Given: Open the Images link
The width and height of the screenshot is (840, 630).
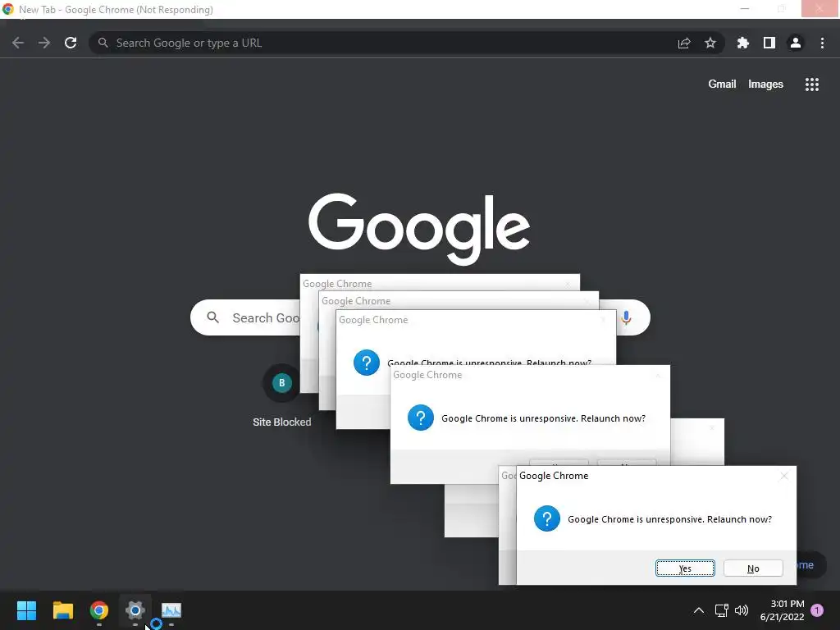Looking at the screenshot, I should pos(765,84).
